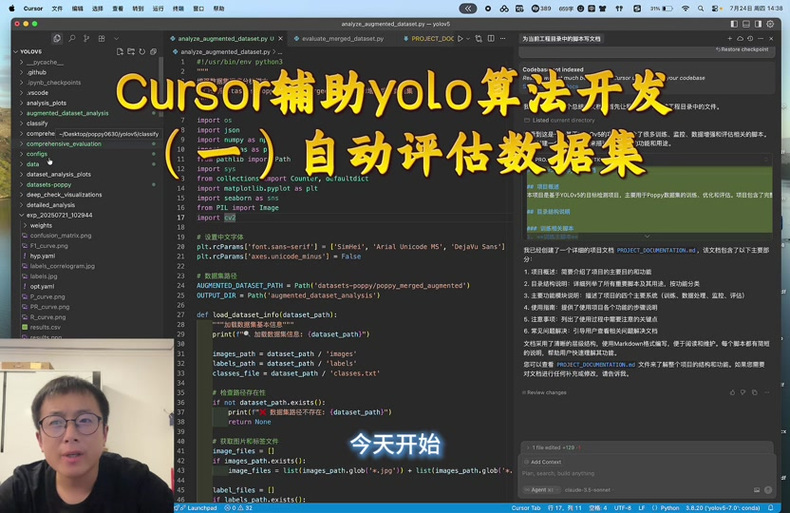Click New File icon in YOLOV5 explorer
Image resolution: width=790 pixels, height=513 pixels.
tap(120, 51)
